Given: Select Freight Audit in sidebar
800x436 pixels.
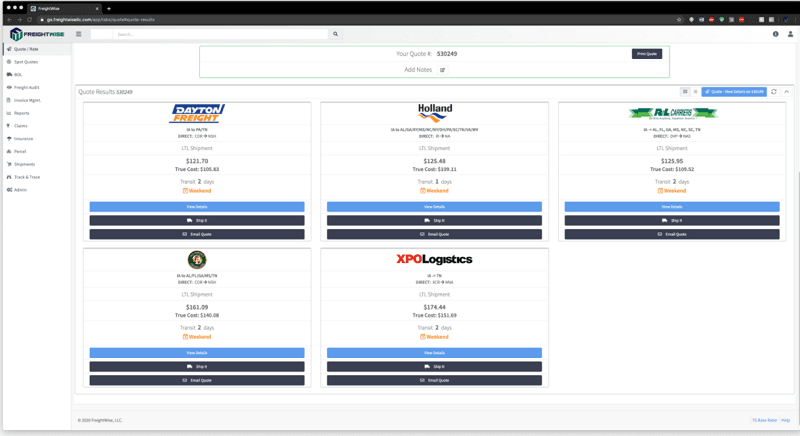Looking at the screenshot, I should coord(27,87).
